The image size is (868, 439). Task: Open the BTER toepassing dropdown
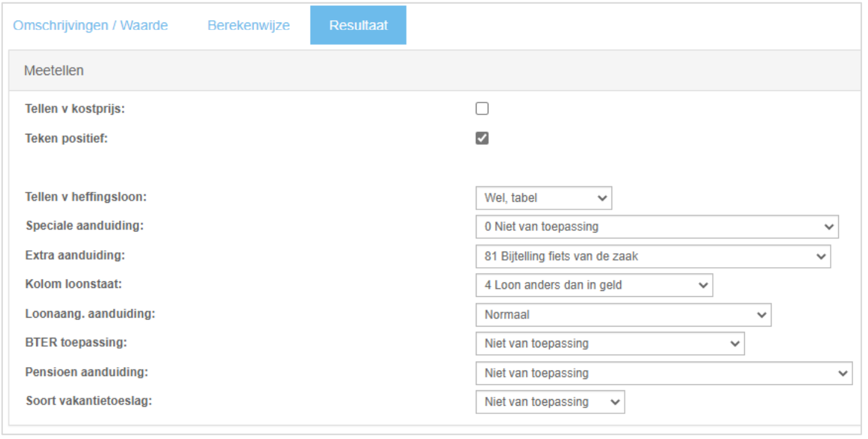coord(610,343)
